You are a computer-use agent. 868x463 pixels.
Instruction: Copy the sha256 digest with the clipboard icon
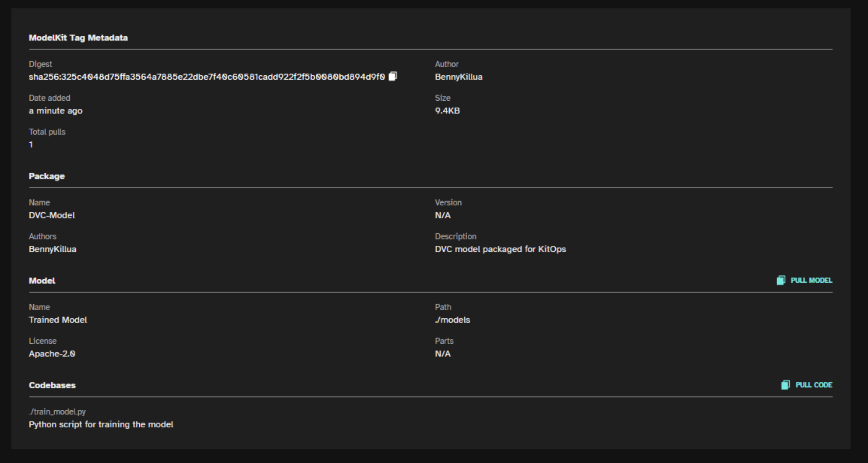393,77
